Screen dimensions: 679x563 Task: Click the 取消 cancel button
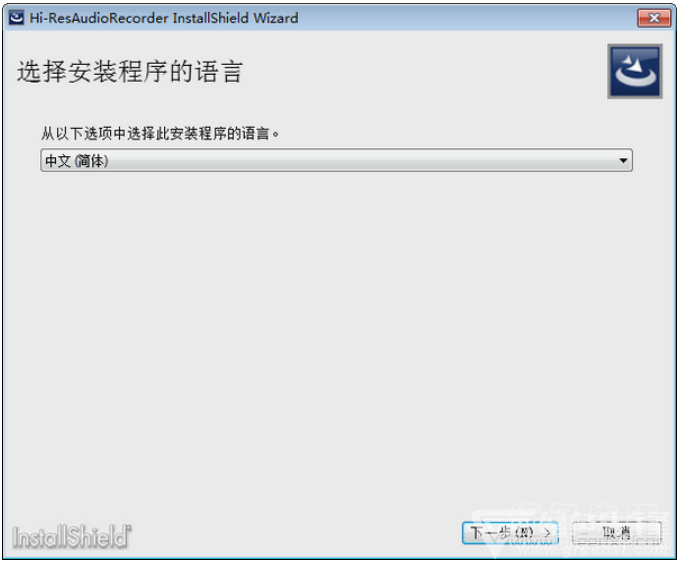tap(617, 533)
